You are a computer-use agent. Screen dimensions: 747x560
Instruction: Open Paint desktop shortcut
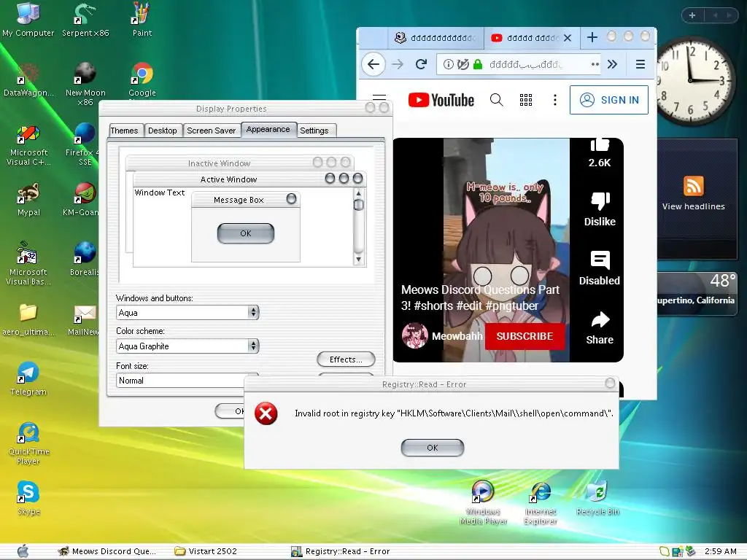click(142, 20)
